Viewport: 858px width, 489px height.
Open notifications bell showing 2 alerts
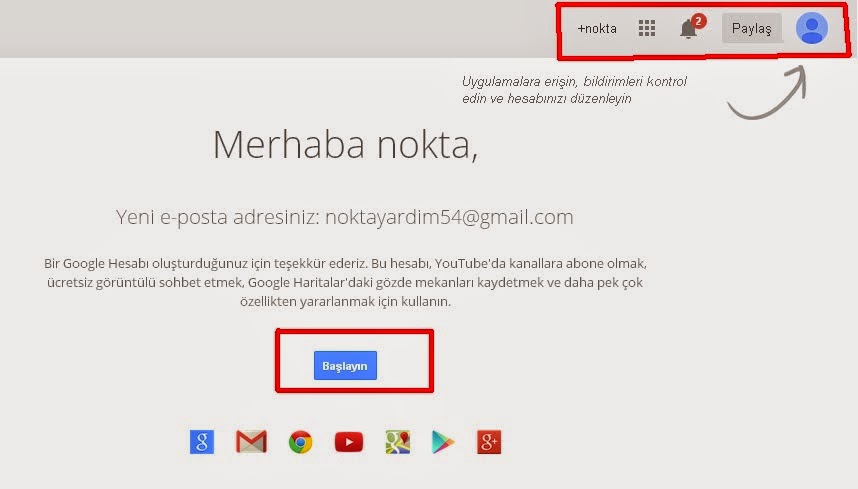pyautogui.click(x=691, y=27)
